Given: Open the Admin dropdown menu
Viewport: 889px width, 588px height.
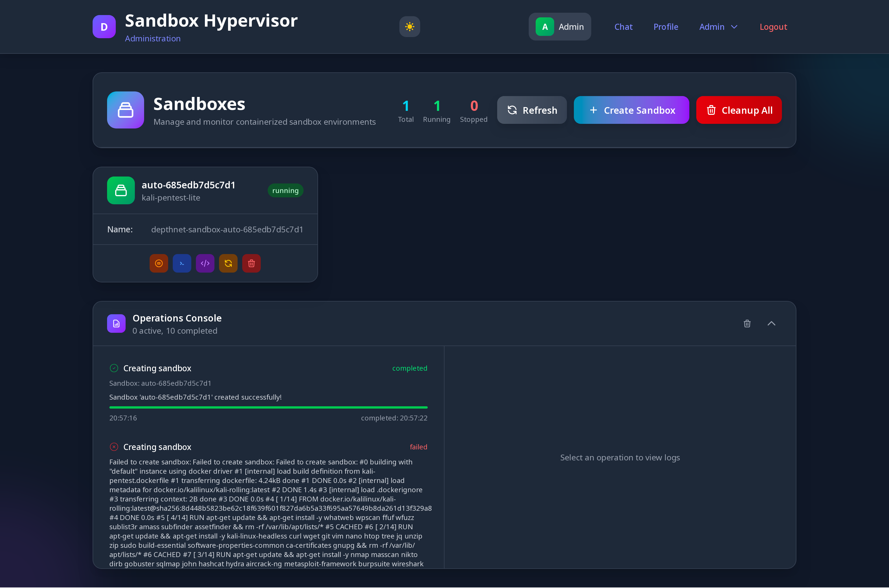Looking at the screenshot, I should pyautogui.click(x=718, y=27).
